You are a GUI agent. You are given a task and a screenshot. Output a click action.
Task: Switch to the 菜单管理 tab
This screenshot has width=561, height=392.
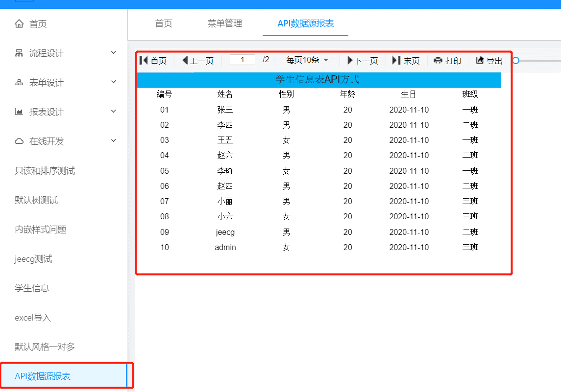tap(225, 23)
